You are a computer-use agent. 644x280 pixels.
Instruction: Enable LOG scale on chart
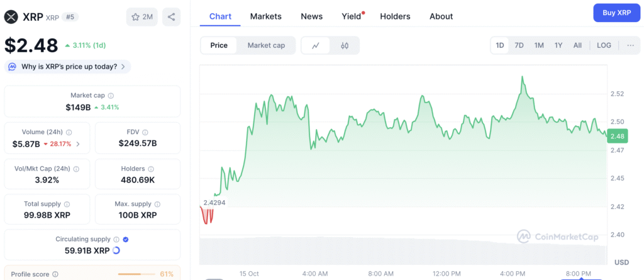point(604,45)
